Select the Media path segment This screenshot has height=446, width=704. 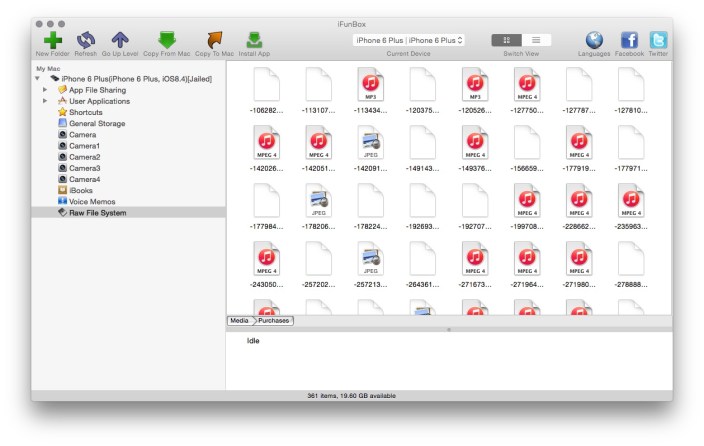tap(240, 321)
